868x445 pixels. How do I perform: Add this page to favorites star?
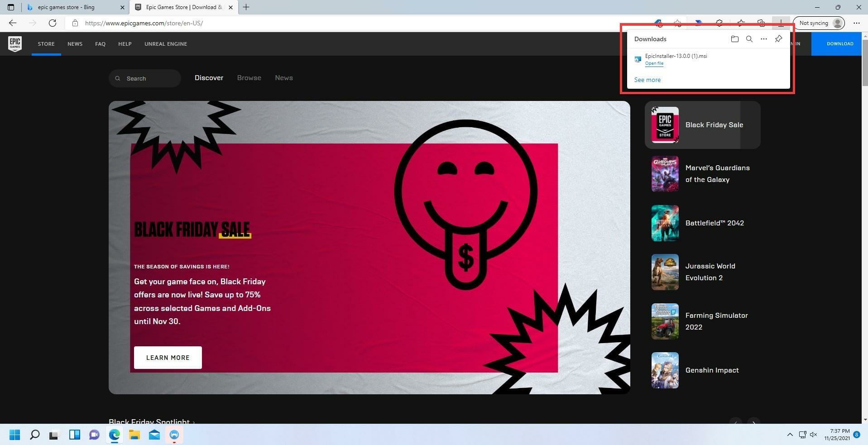pos(677,23)
